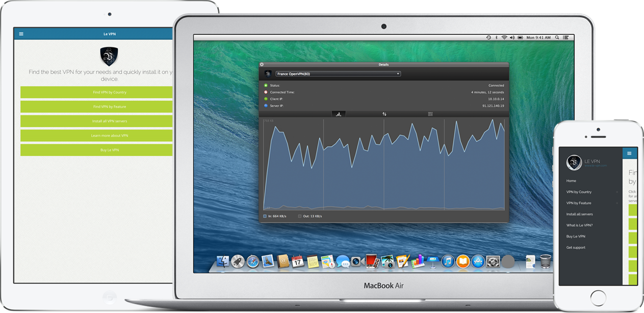Image resolution: width=644 pixels, height=313 pixels.
Task: Click Install all VPN servers on iPad
Action: [x=96, y=121]
